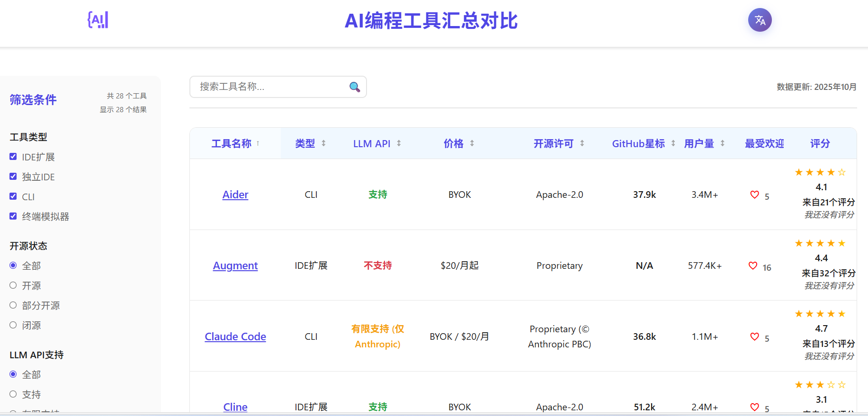Sort table by GitHub星标 column
This screenshot has height=416, width=868.
[x=644, y=143]
